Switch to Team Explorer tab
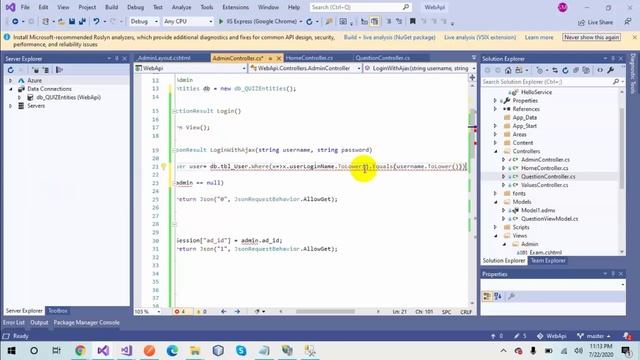Screen dimensions: 640x360 [x=548, y=261]
